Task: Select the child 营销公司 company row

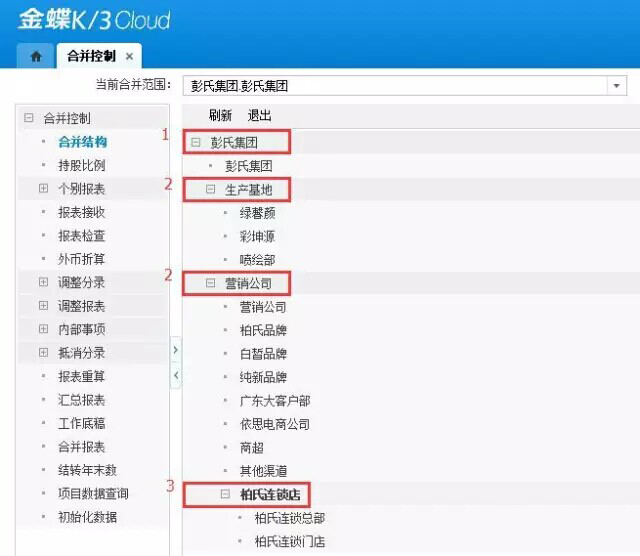Action: [263, 307]
